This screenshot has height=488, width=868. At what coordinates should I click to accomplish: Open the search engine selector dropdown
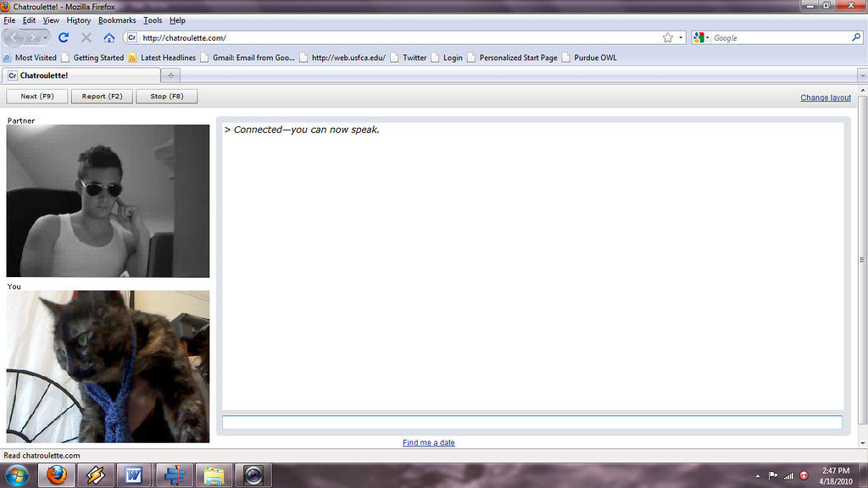701,37
